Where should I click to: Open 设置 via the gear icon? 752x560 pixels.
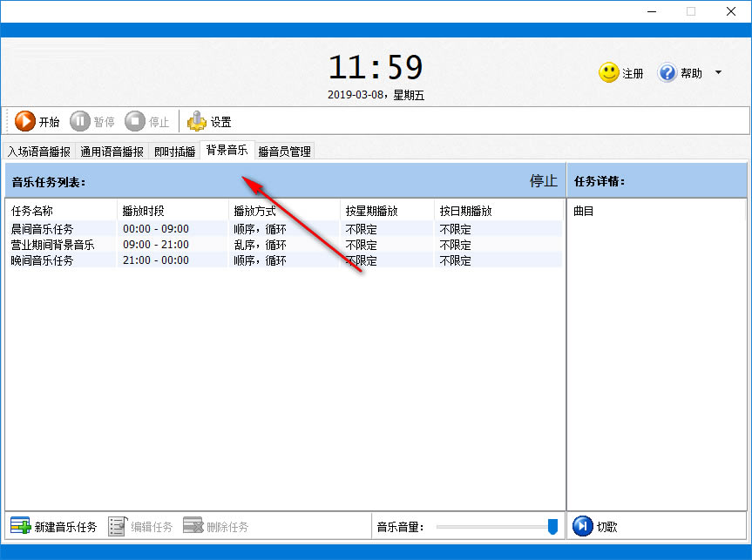[x=199, y=121]
